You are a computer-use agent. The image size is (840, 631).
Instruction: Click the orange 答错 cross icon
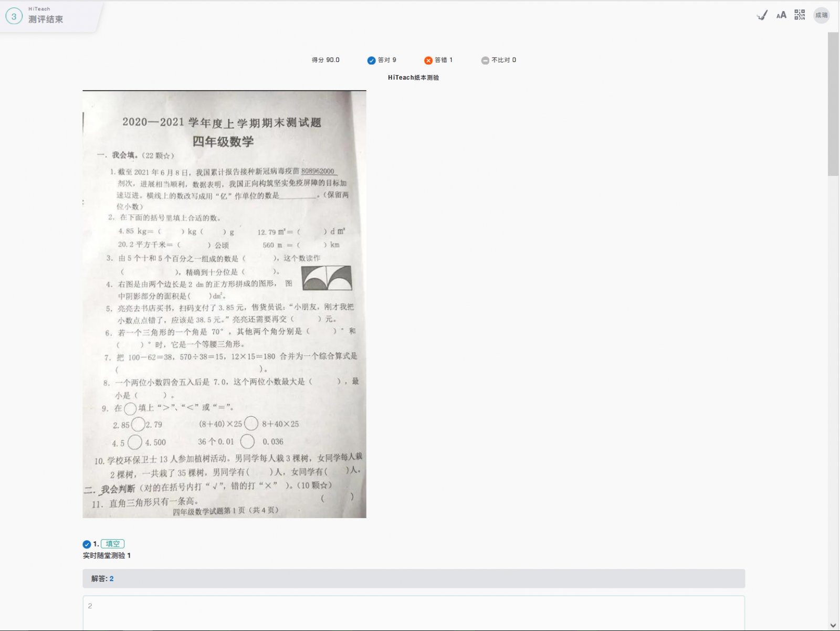tap(428, 60)
